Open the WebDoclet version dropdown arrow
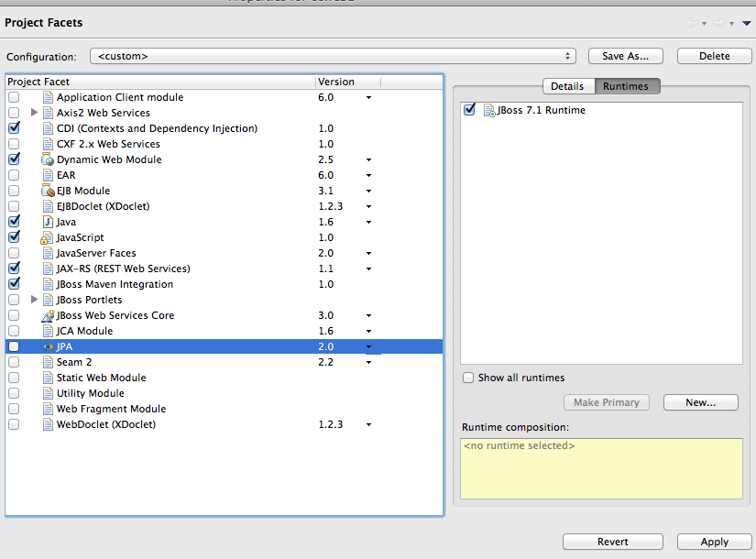 click(x=369, y=425)
